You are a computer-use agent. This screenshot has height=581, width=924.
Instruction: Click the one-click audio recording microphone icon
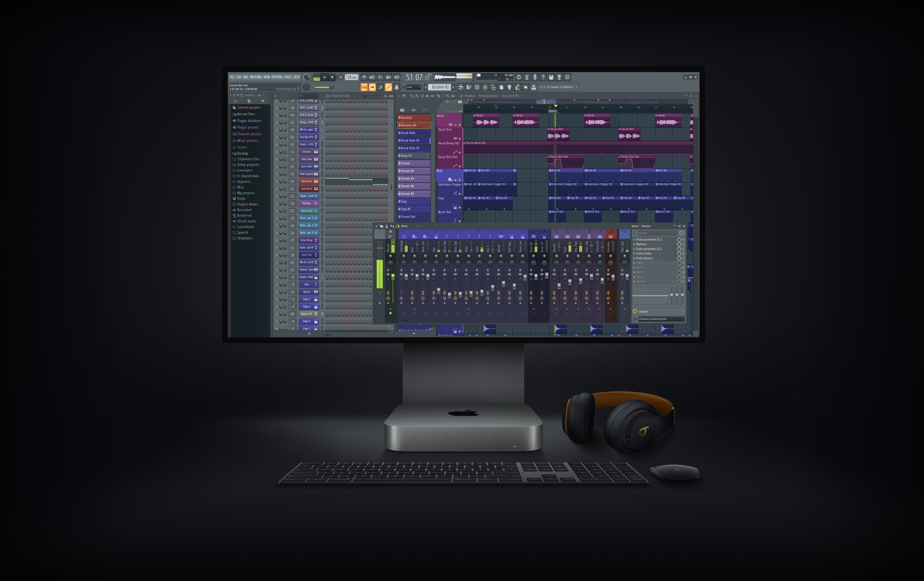[535, 77]
